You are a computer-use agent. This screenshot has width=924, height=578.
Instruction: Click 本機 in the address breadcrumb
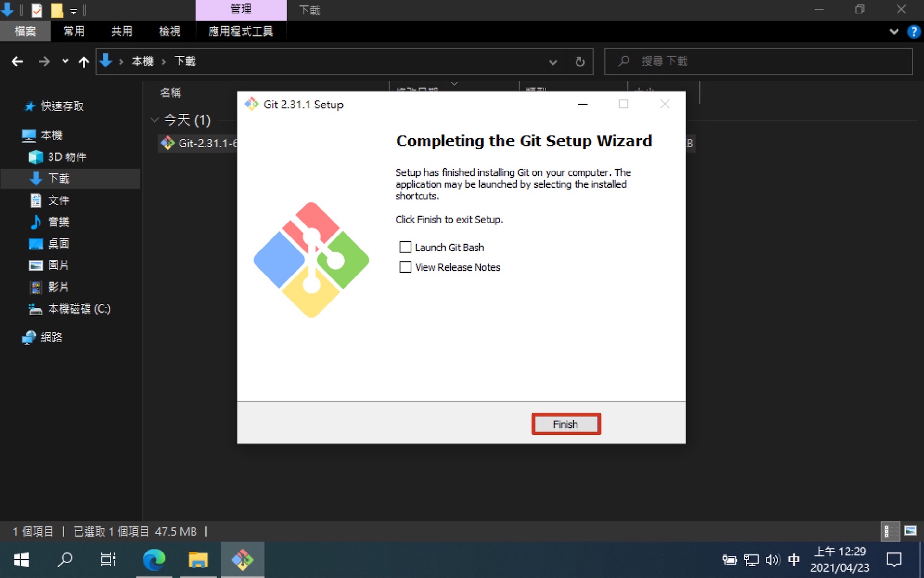click(x=142, y=61)
